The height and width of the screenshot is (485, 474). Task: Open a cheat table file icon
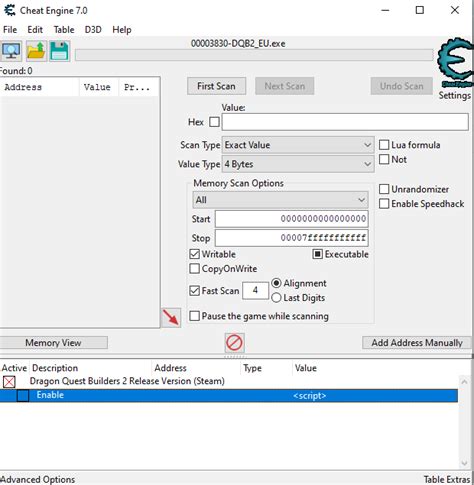[x=36, y=51]
